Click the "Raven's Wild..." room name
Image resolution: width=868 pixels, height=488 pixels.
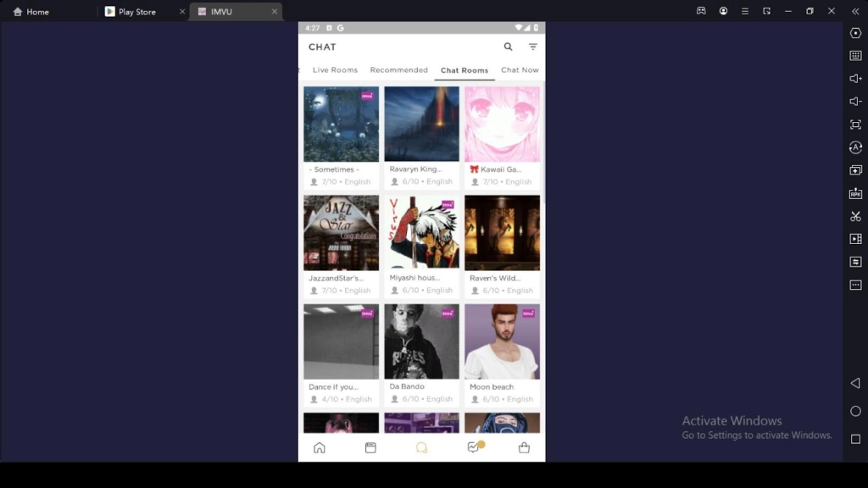coord(495,278)
